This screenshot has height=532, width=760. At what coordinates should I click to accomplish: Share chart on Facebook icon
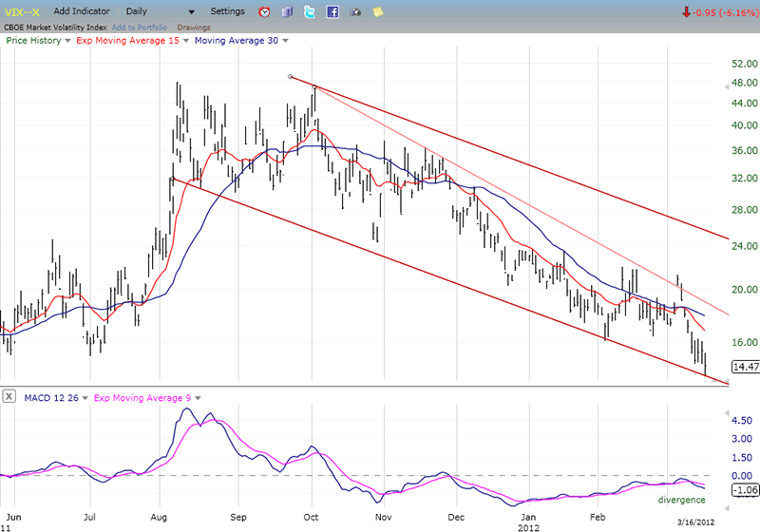coord(332,12)
